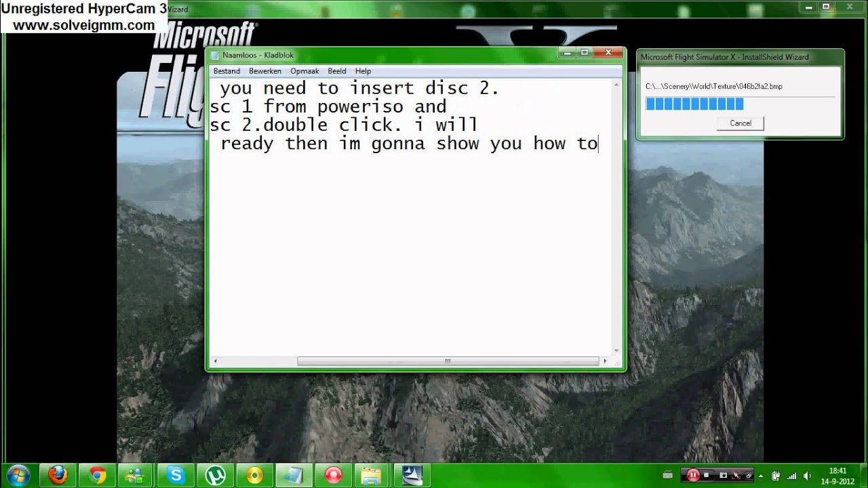Click the left scroll arrow in Kladblok

pos(215,361)
